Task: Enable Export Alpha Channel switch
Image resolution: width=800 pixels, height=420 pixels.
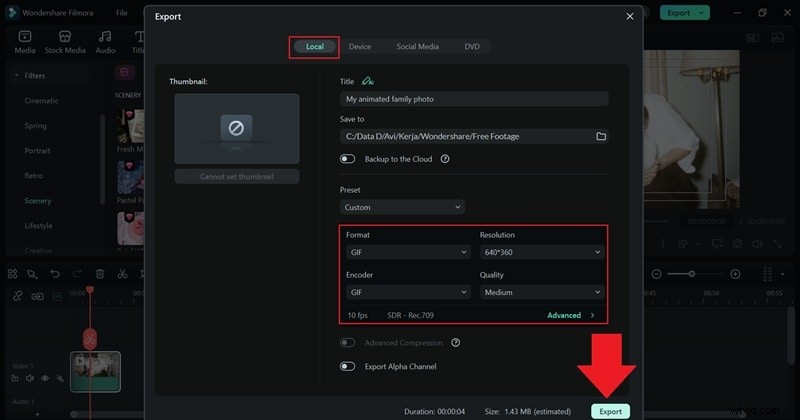Action: pos(348,367)
